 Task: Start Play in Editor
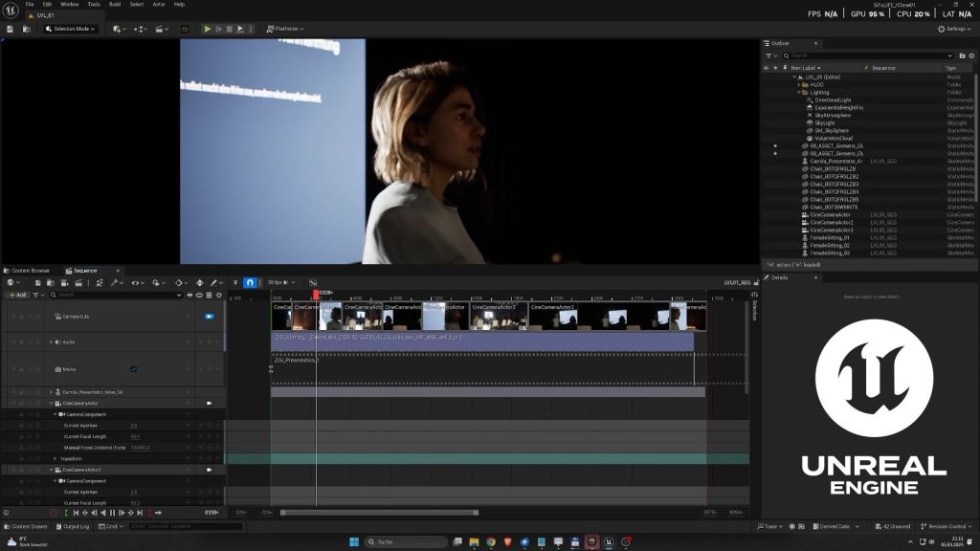click(x=207, y=29)
